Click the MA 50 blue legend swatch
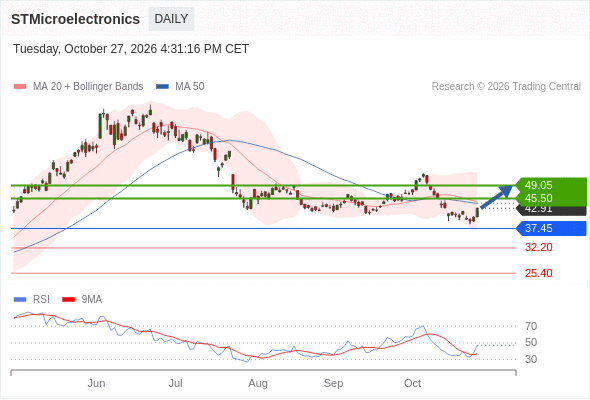The width and height of the screenshot is (590, 400). pos(162,87)
